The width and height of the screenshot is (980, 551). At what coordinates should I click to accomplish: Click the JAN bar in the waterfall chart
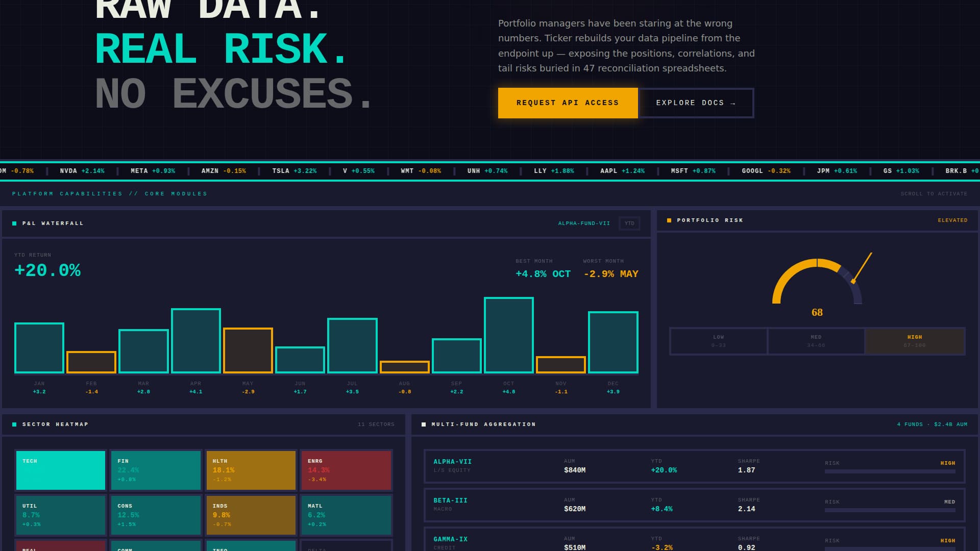[x=39, y=348]
